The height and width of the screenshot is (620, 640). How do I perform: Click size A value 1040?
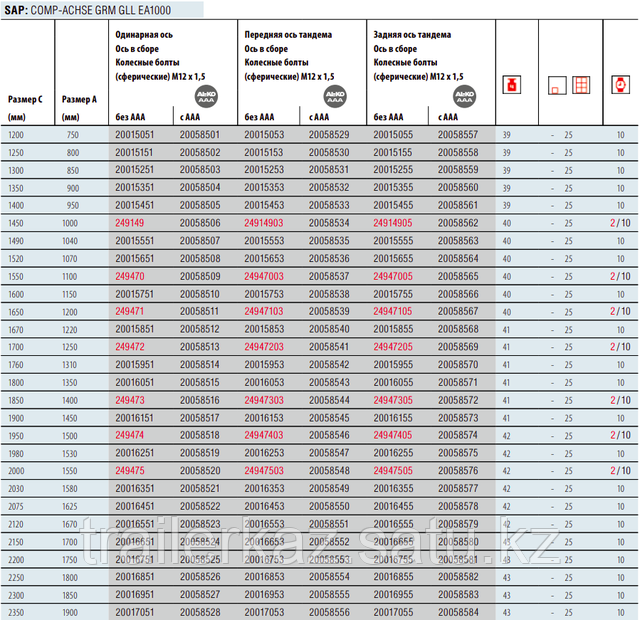tap(70, 241)
